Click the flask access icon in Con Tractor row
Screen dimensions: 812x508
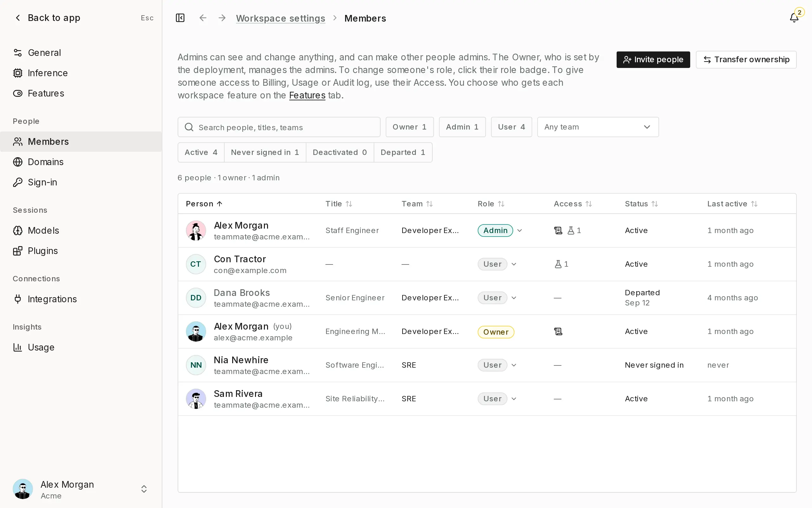(558, 264)
